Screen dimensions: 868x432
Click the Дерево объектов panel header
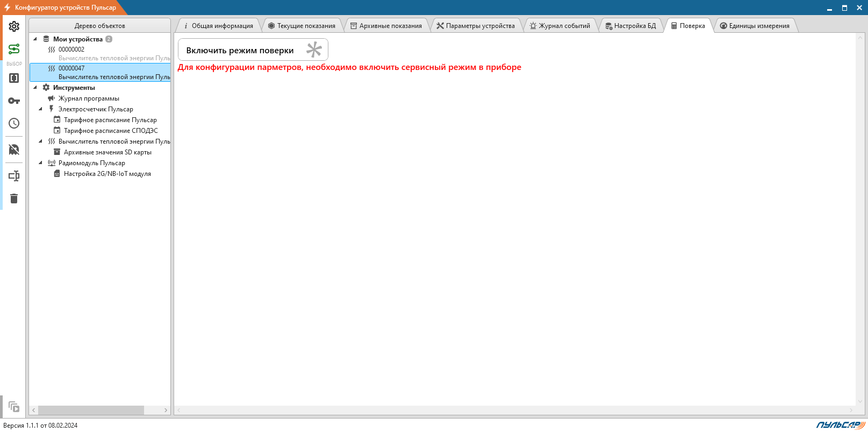100,25
